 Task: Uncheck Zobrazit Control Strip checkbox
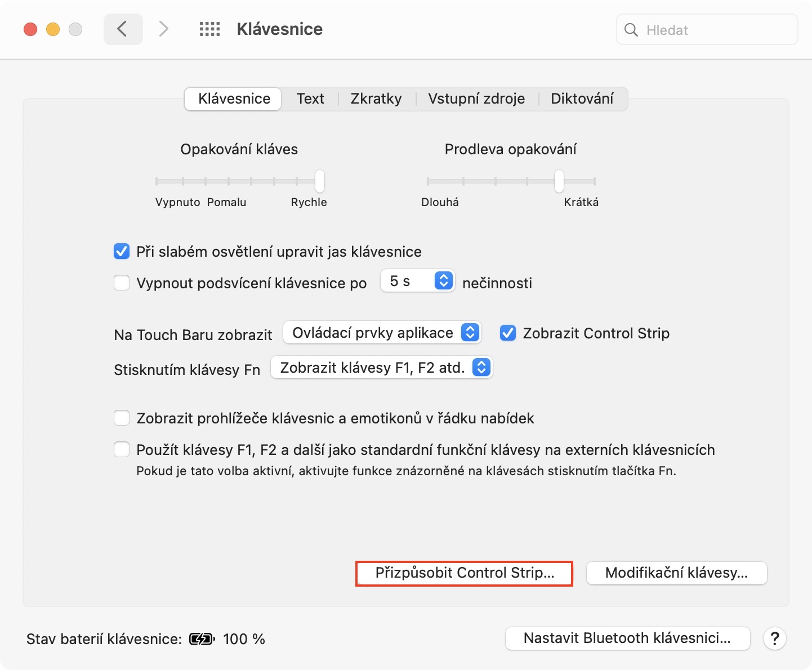[508, 333]
